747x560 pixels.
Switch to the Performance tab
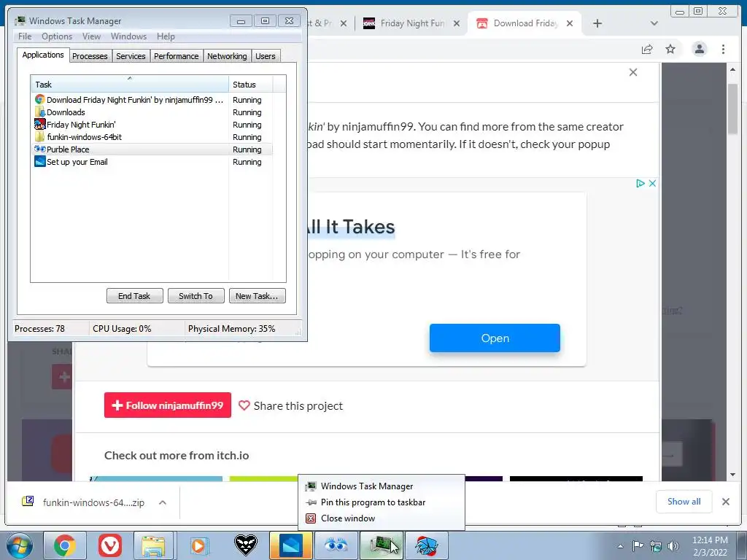click(177, 56)
